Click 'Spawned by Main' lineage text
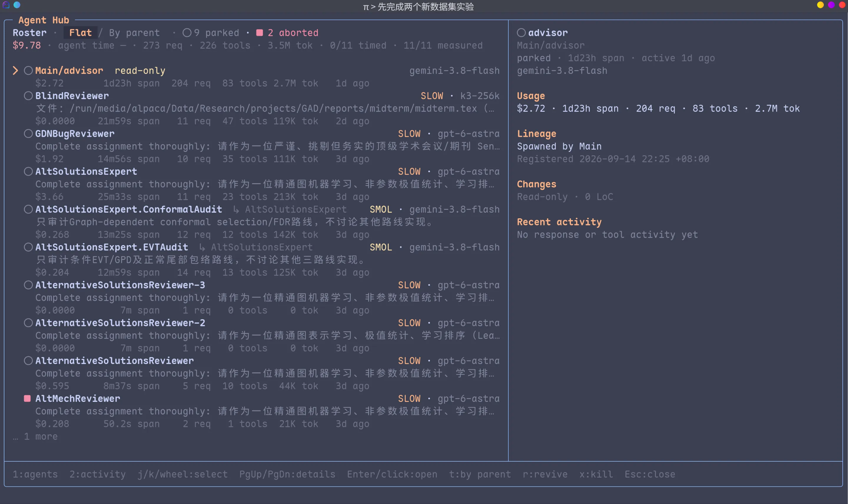Viewport: 848px width, 504px height. point(559,147)
